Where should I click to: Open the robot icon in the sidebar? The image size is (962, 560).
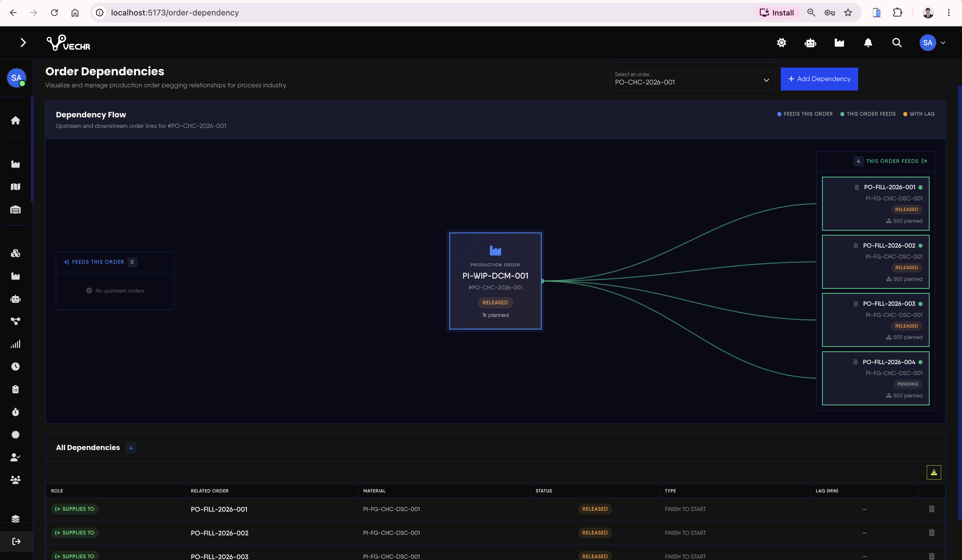tap(15, 299)
